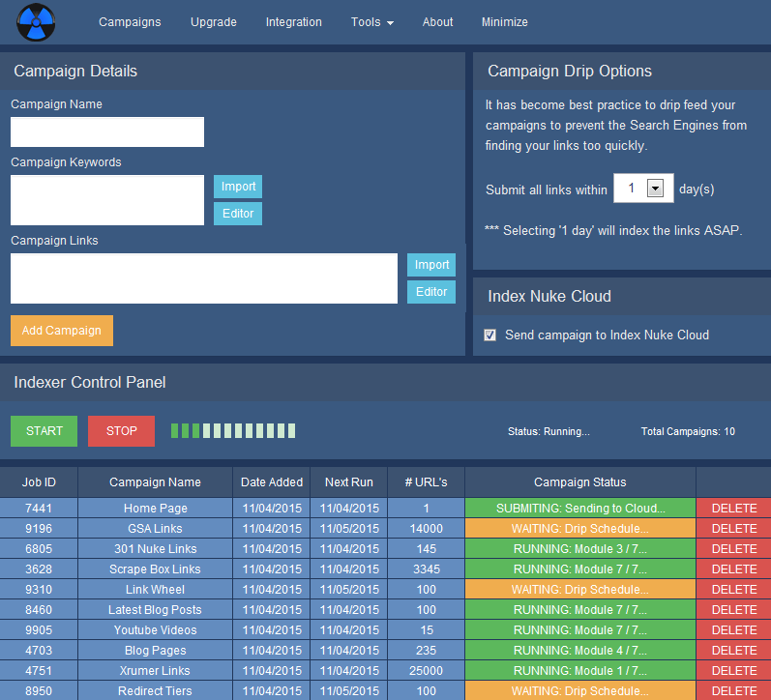Open the Campaigns menu
Image resolution: width=771 pixels, height=700 pixels.
(130, 22)
